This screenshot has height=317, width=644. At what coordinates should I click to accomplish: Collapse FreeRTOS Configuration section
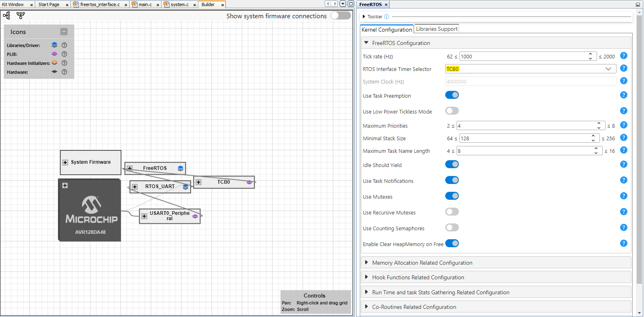[366, 43]
